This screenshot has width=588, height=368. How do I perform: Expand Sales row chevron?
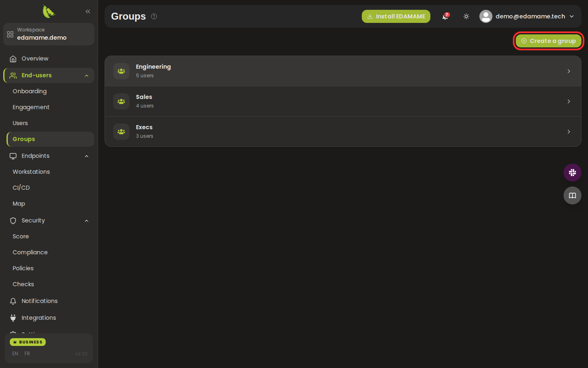click(x=569, y=101)
